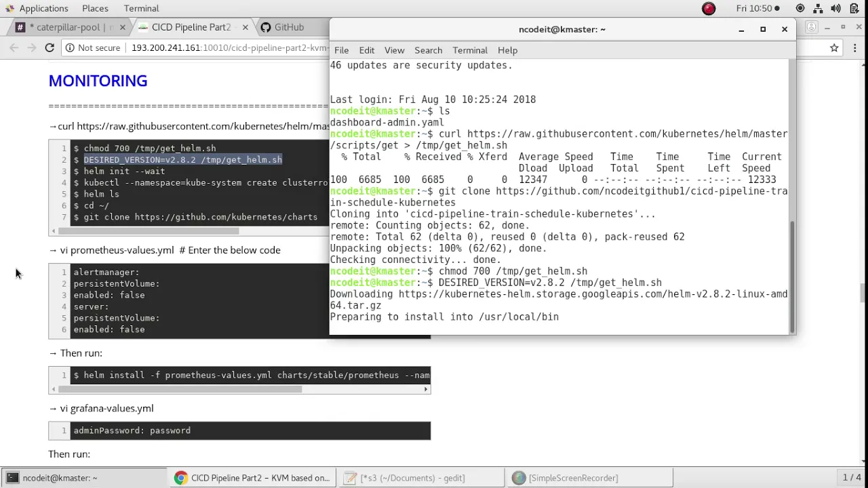
Task: Click the helm init --wait code line
Action: point(124,171)
